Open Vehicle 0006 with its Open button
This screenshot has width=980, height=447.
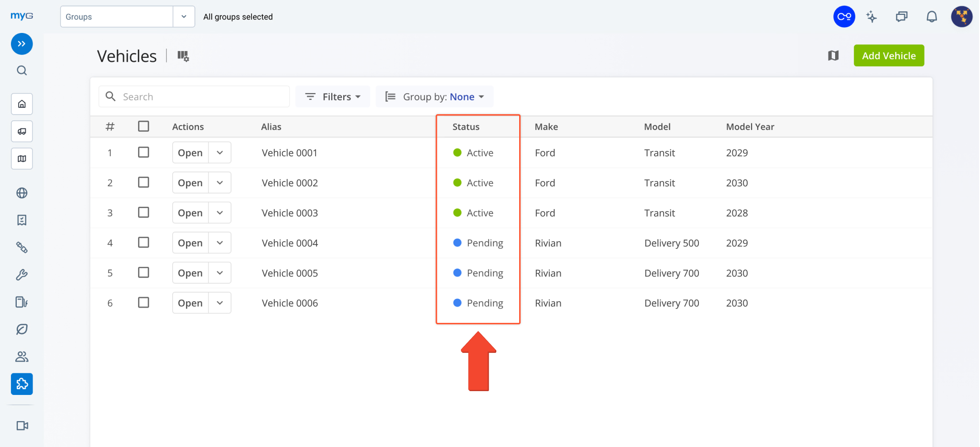190,303
